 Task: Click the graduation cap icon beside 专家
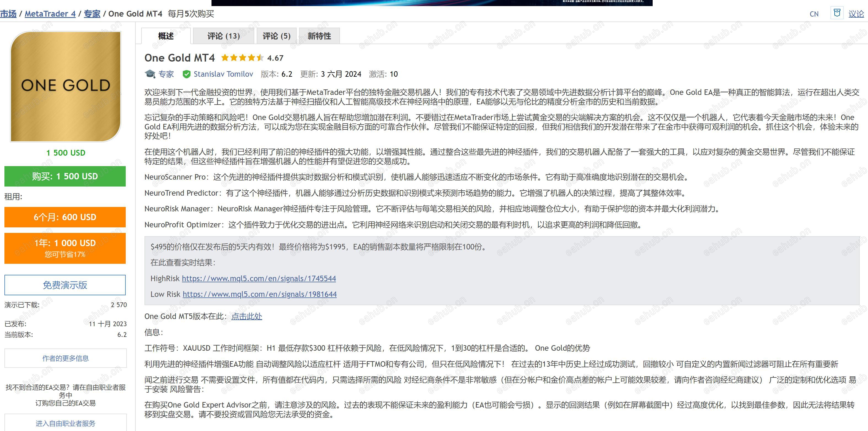[150, 74]
